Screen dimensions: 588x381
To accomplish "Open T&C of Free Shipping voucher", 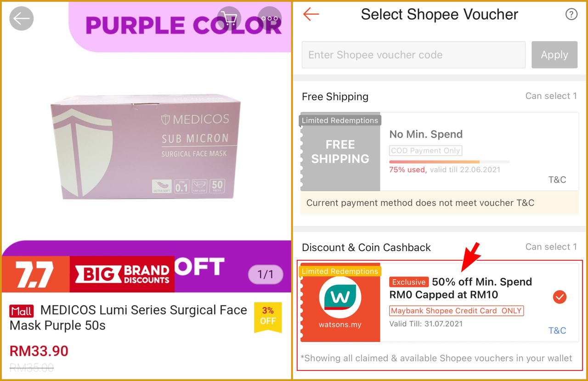I will click(557, 179).
